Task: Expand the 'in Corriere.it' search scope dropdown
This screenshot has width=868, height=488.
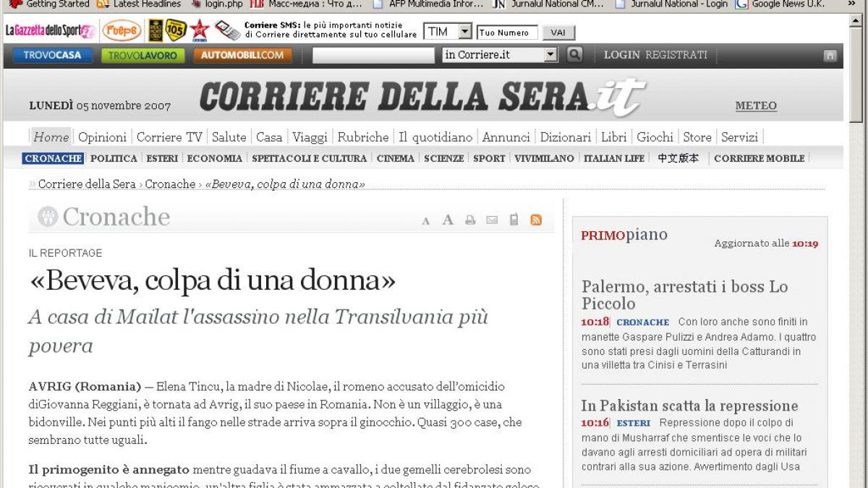Action: pyautogui.click(x=501, y=54)
